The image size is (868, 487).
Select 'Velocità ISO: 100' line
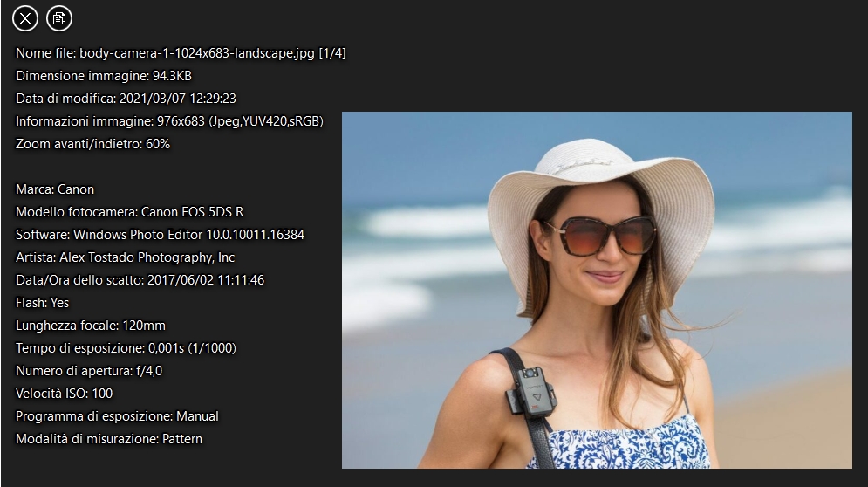click(x=65, y=394)
